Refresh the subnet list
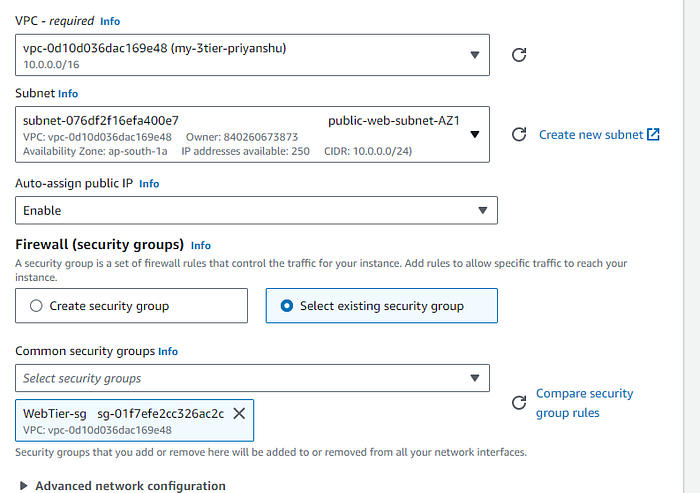The image size is (700, 493). click(x=519, y=134)
